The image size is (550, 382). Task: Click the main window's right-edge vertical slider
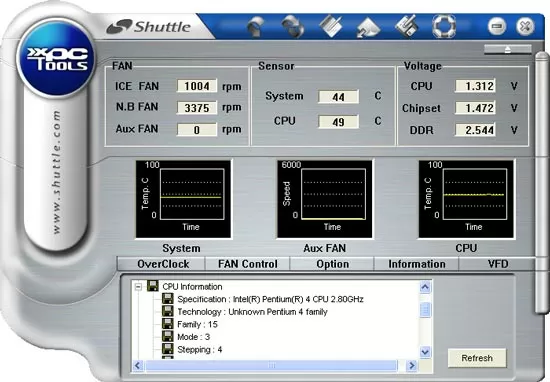pos(542,182)
